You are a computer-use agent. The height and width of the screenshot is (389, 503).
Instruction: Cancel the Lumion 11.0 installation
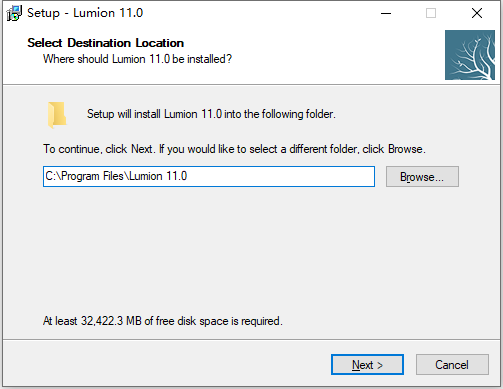452,365
